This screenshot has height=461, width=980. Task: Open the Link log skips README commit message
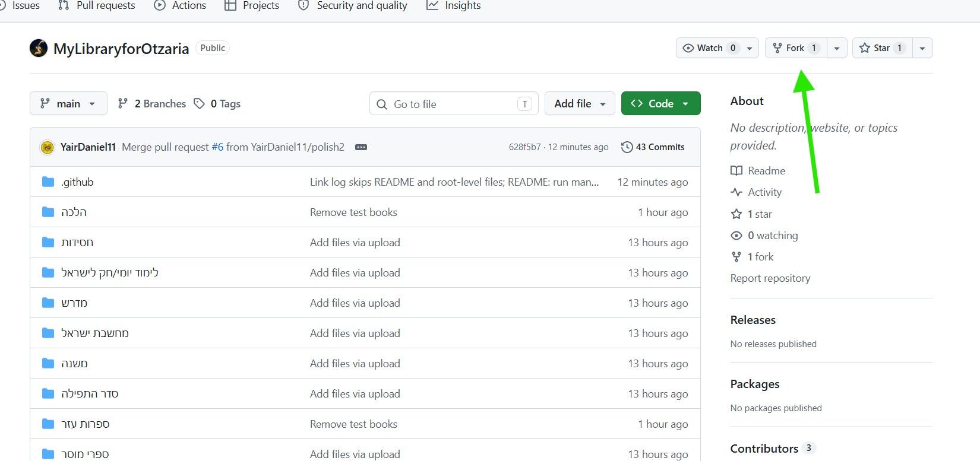[x=454, y=182]
